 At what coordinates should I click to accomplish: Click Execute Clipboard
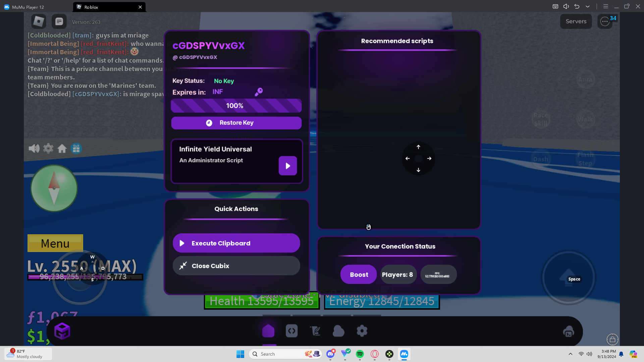[x=236, y=243]
